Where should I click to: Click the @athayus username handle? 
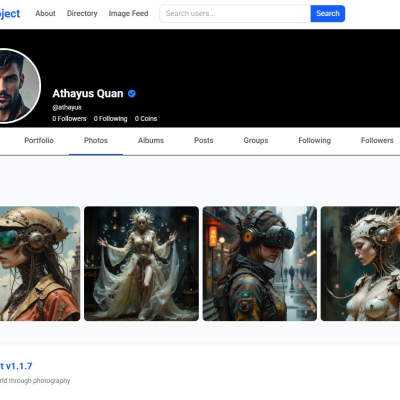point(67,107)
